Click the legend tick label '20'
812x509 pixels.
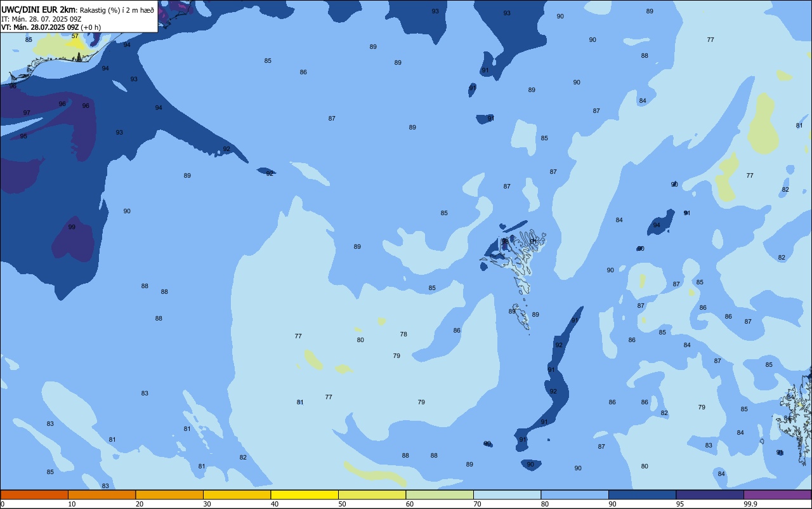[x=140, y=504]
